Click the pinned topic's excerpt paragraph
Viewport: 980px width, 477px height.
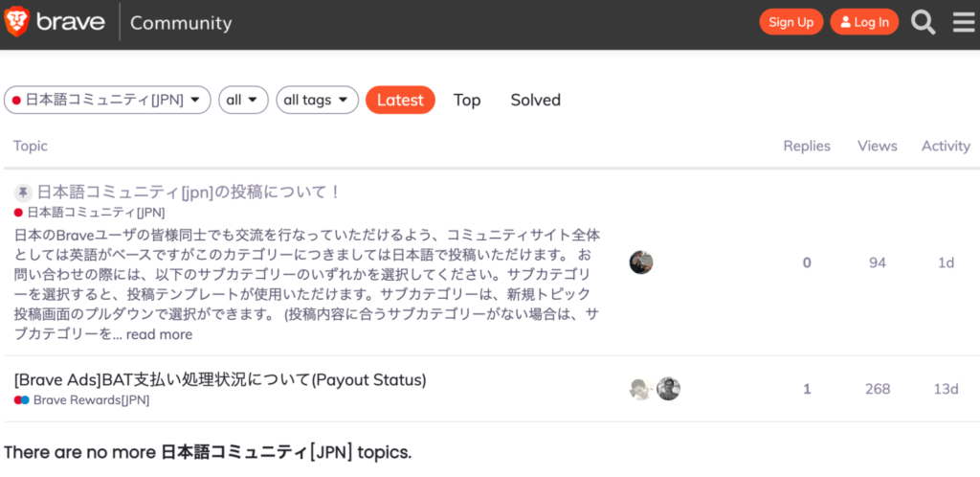point(307,285)
